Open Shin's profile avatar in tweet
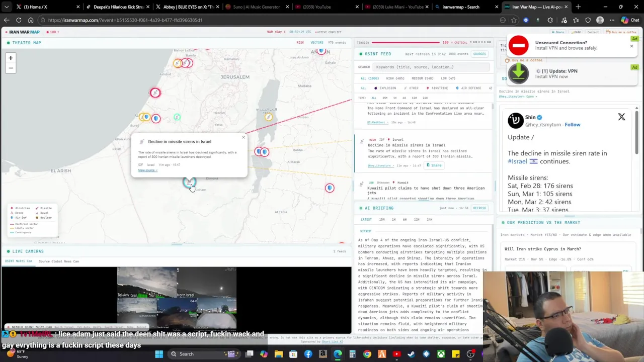This screenshot has width=644, height=362. click(515, 120)
